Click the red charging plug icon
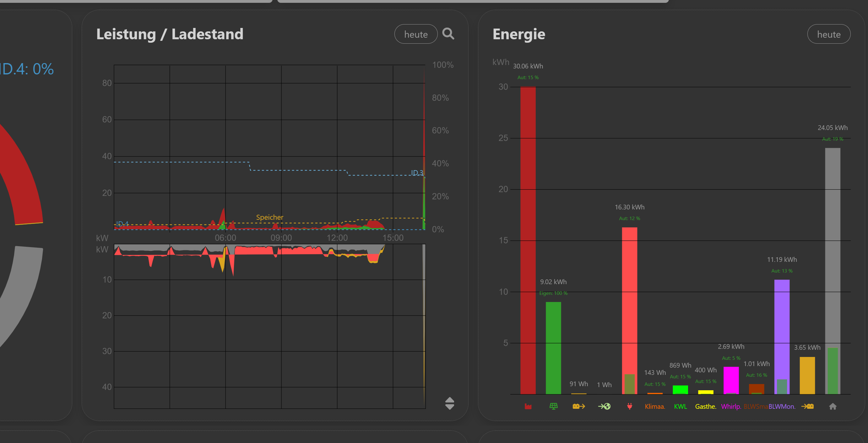The height and width of the screenshot is (443, 868). (x=629, y=406)
